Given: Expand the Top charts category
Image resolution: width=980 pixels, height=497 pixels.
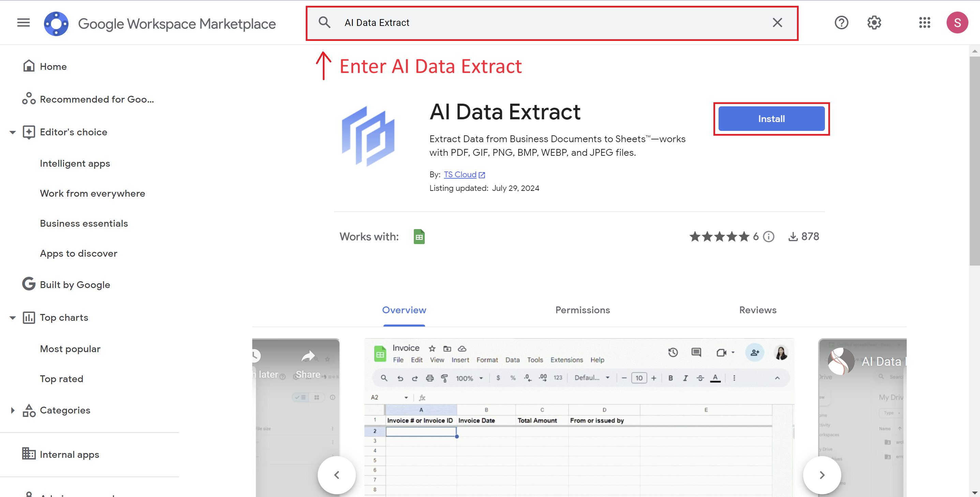Looking at the screenshot, I should tap(12, 316).
